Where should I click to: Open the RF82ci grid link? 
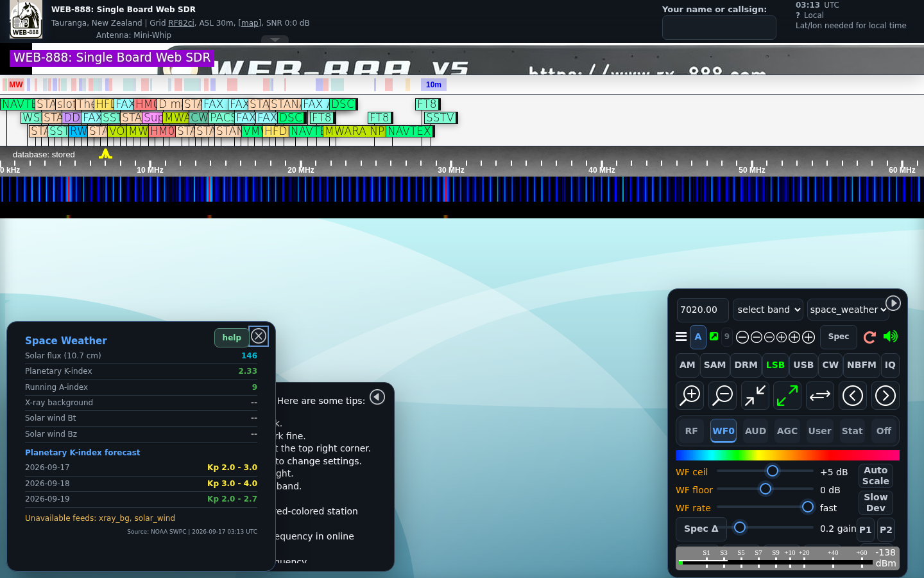[x=181, y=22]
